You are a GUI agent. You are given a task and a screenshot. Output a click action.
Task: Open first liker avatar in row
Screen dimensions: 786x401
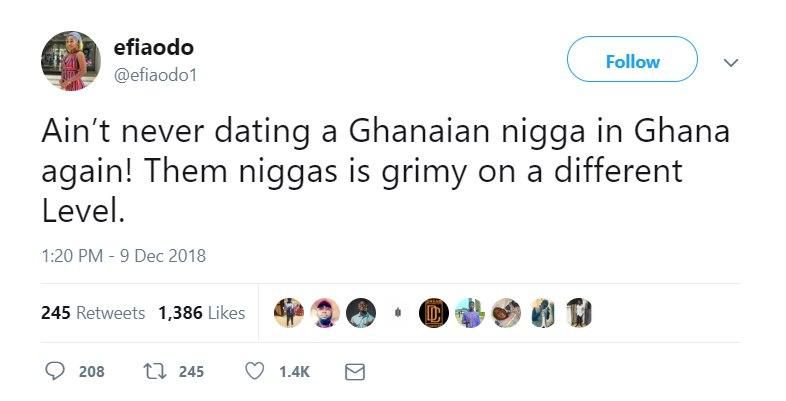(289, 313)
